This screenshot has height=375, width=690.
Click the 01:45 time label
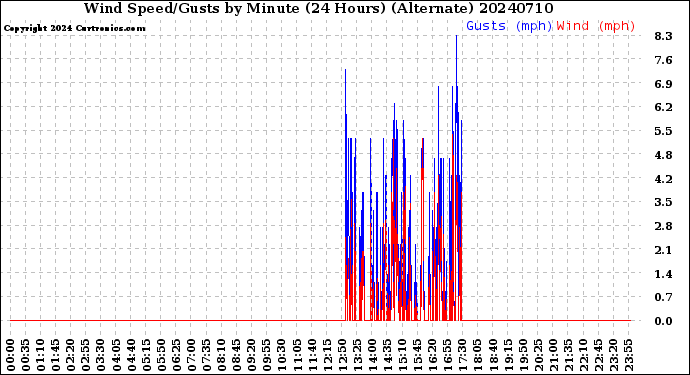click(x=56, y=355)
